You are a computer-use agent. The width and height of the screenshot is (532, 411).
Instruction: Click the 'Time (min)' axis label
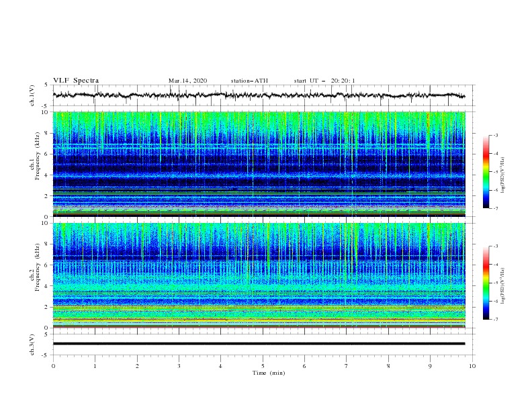269,373
